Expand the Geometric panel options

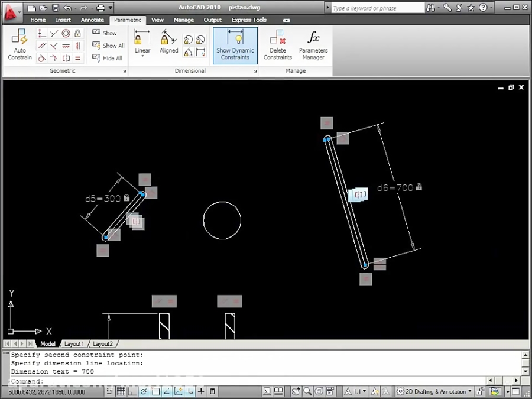(124, 71)
